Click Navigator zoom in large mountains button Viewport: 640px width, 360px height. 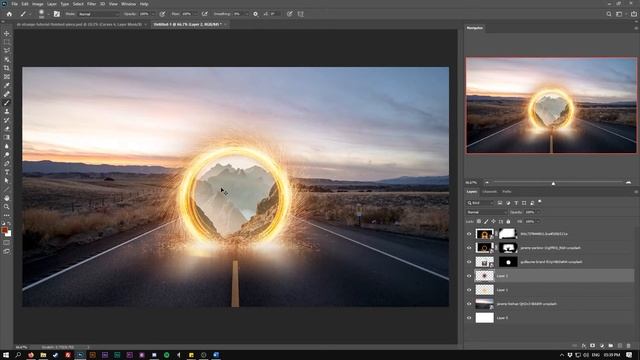pyautogui.click(x=628, y=182)
